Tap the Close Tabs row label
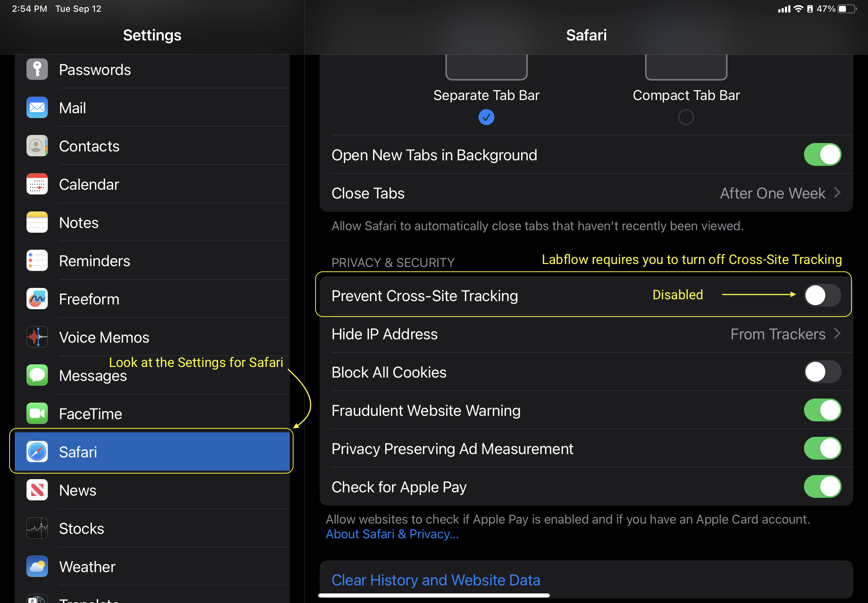This screenshot has width=868, height=603. tap(368, 193)
